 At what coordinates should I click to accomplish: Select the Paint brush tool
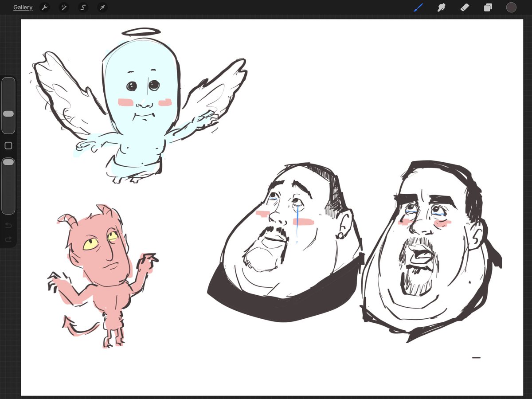coord(419,7)
